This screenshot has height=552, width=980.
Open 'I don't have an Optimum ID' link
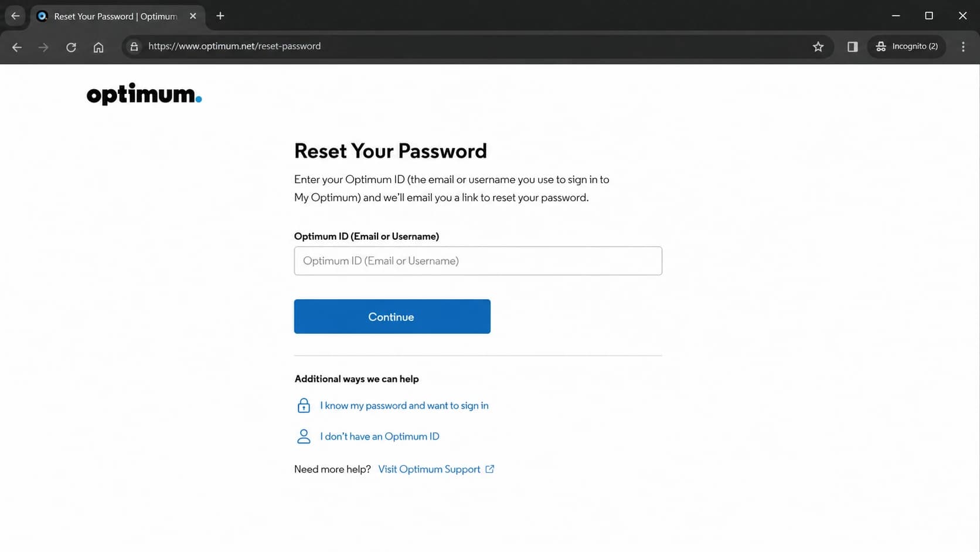click(379, 436)
